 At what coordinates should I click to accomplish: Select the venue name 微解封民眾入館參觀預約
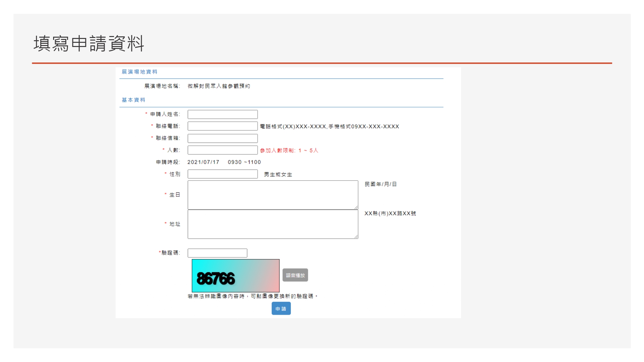219,86
